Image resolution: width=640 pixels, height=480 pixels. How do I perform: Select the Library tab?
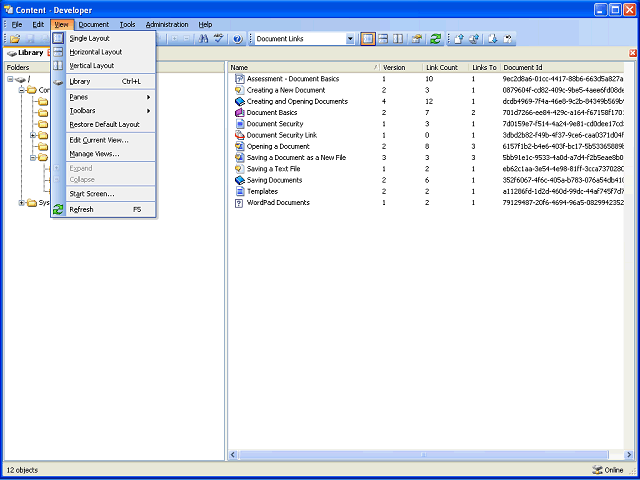(x=25, y=53)
